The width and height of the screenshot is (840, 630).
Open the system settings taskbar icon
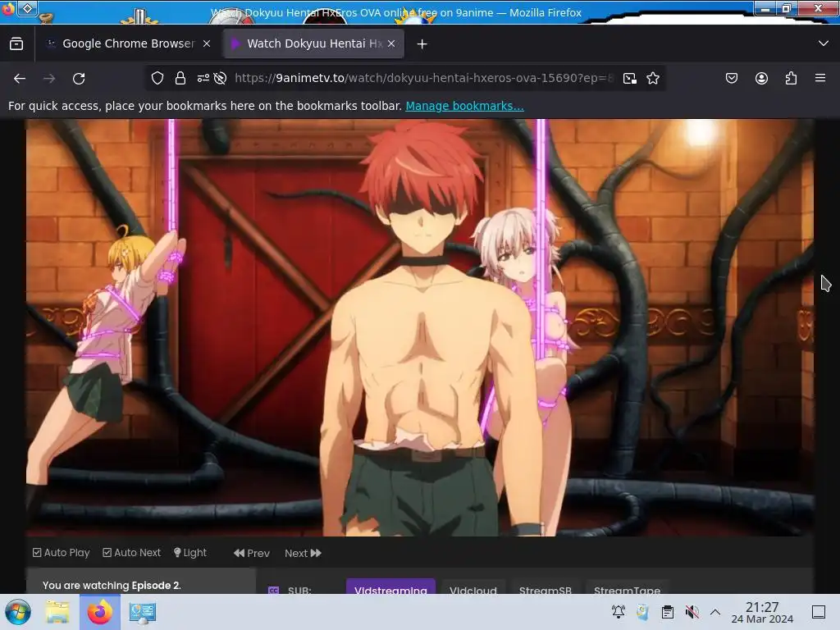pyautogui.click(x=143, y=612)
